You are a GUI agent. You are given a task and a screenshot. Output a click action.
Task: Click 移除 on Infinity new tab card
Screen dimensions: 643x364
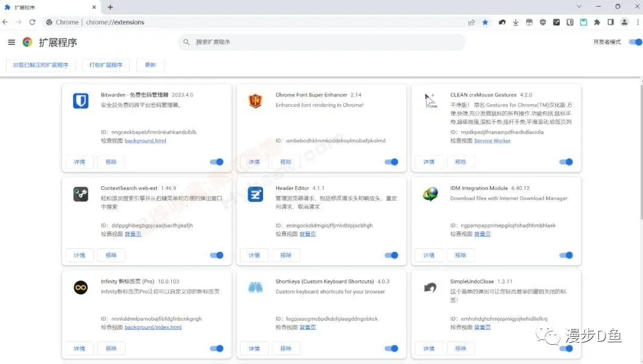click(111, 348)
